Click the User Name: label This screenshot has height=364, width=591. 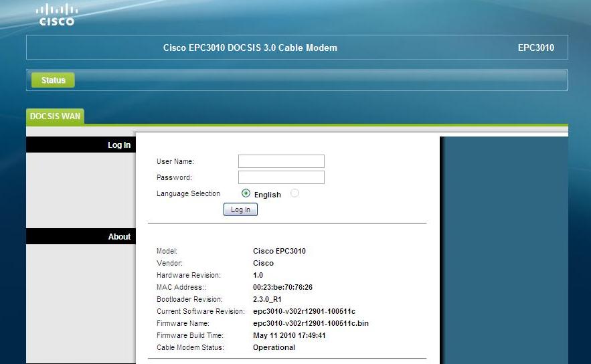[x=175, y=161]
